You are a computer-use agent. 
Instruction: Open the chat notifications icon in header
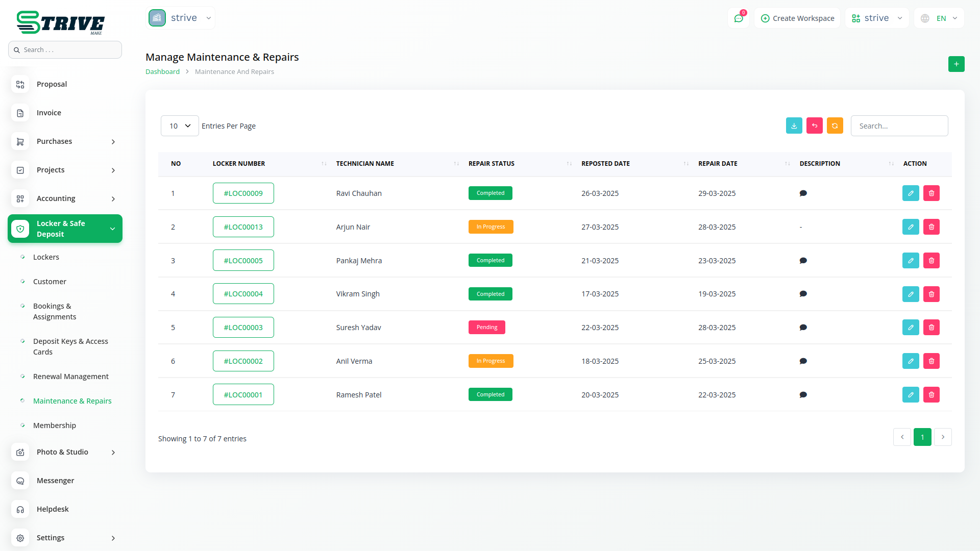point(738,18)
